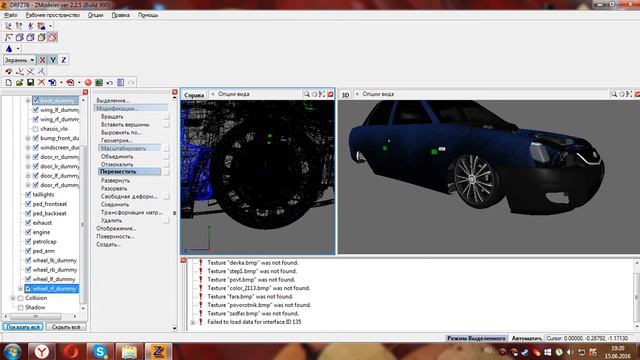Click the first icon in second toolbar row
The height and width of the screenshot is (360, 640).
9,38
